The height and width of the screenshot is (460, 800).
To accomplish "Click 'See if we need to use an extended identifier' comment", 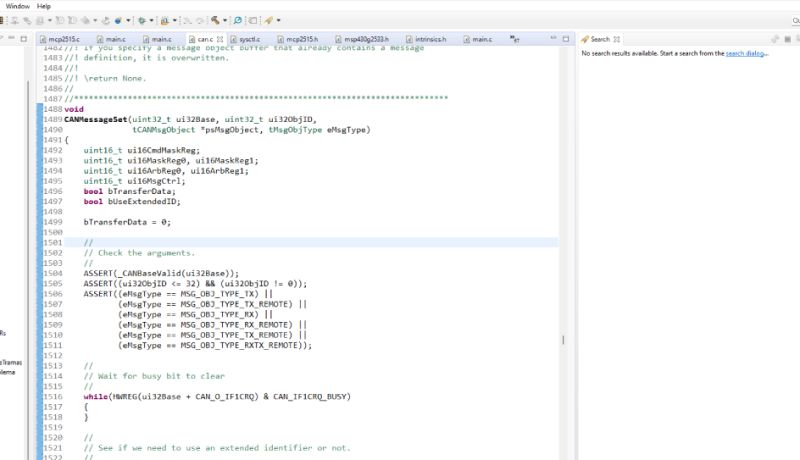I will 217,448.
